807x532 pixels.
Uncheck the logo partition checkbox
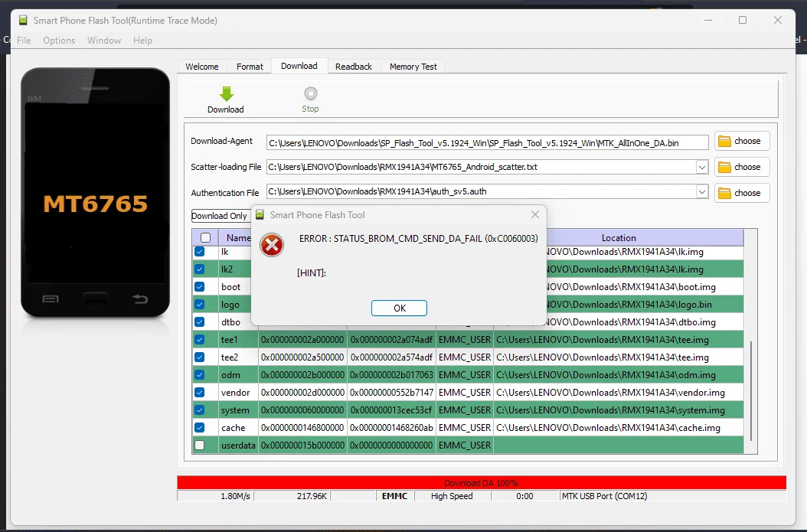click(200, 304)
